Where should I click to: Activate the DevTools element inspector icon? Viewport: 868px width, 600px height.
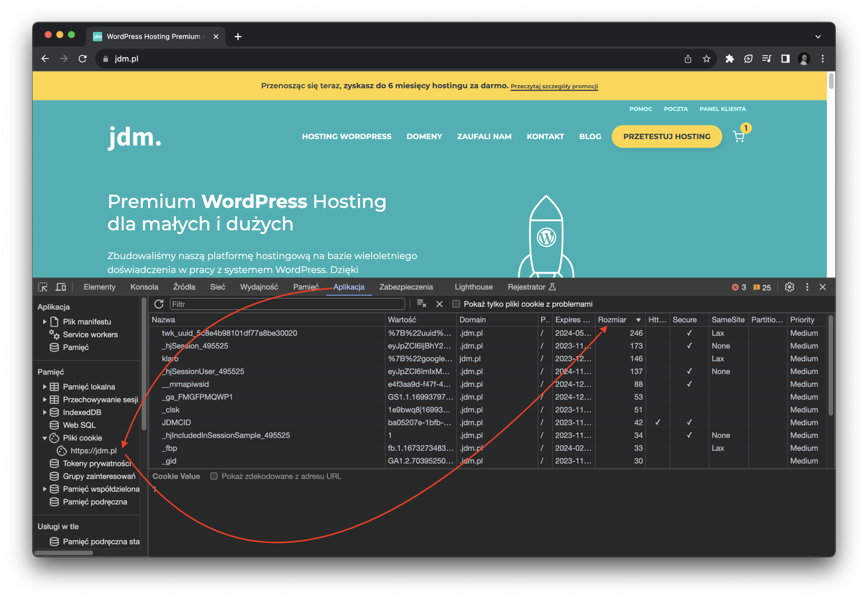coord(43,287)
